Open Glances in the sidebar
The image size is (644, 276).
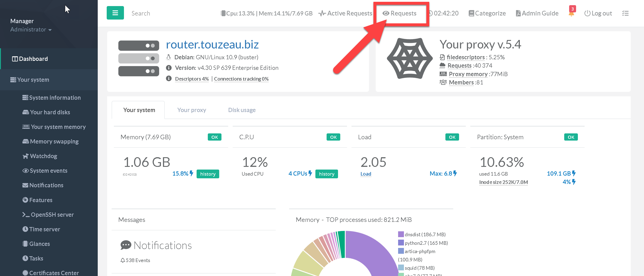39,244
